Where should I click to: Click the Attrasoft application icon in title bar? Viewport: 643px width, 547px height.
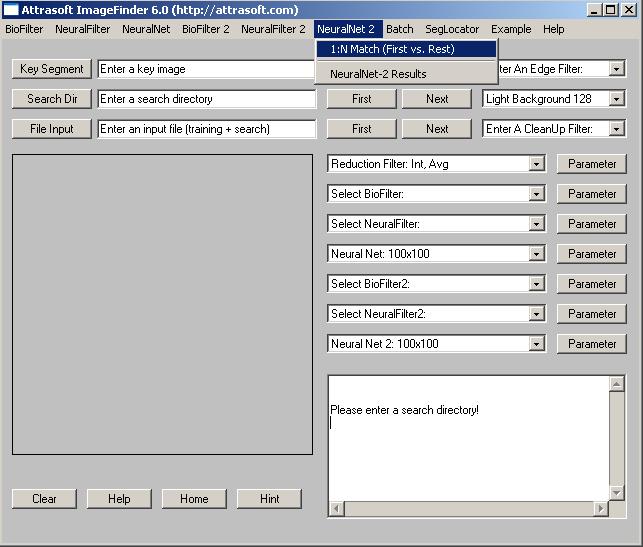tap(10, 10)
